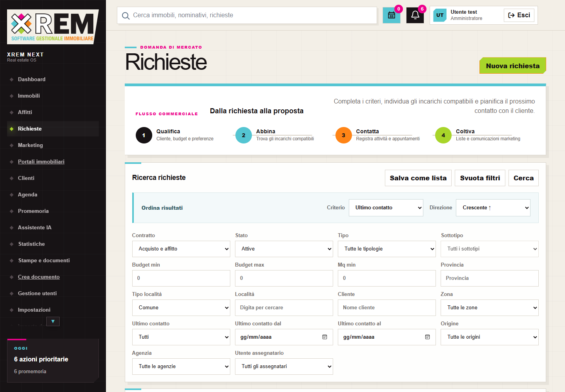Click the XREM logo
The height and width of the screenshot is (392, 565).
pos(53,27)
